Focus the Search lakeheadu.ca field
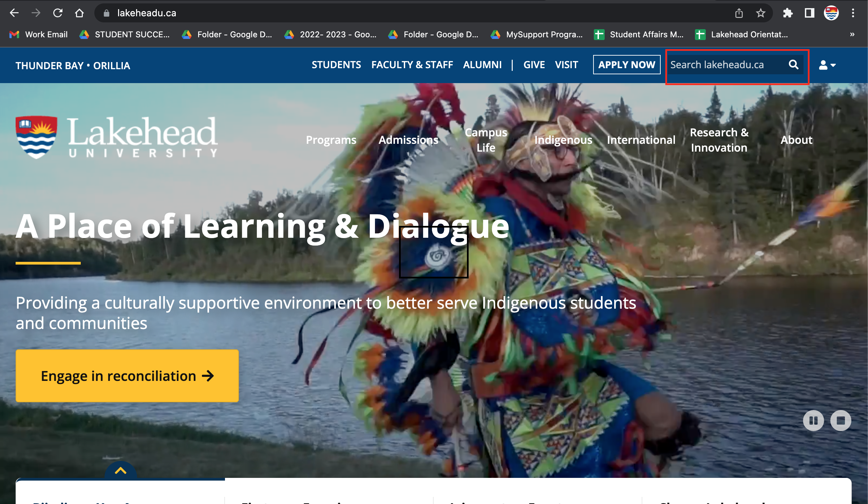This screenshot has width=868, height=504. pyautogui.click(x=727, y=65)
